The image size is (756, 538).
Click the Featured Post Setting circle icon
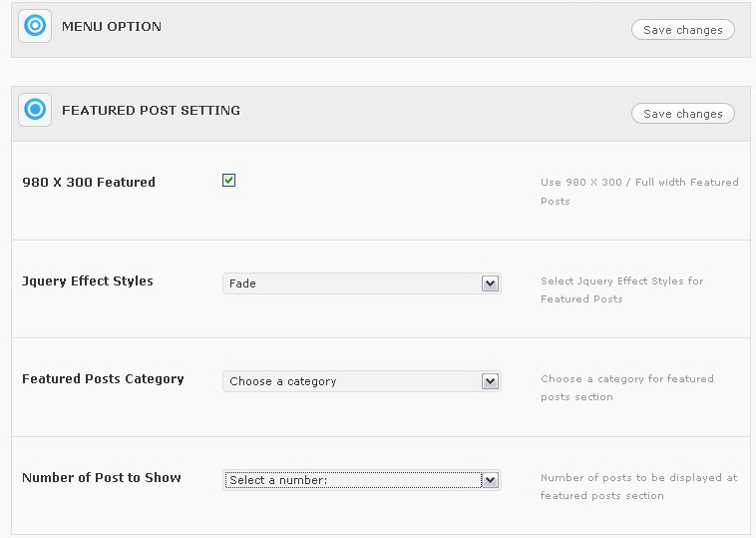35,110
